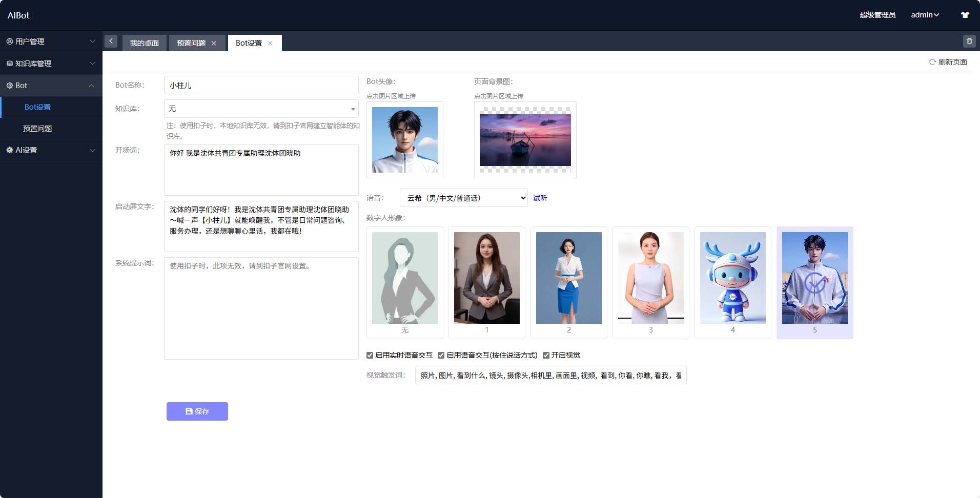Toggle 启用语音交互(按住说话方式) checkbox
This screenshot has width=980, height=498.
coord(441,355)
